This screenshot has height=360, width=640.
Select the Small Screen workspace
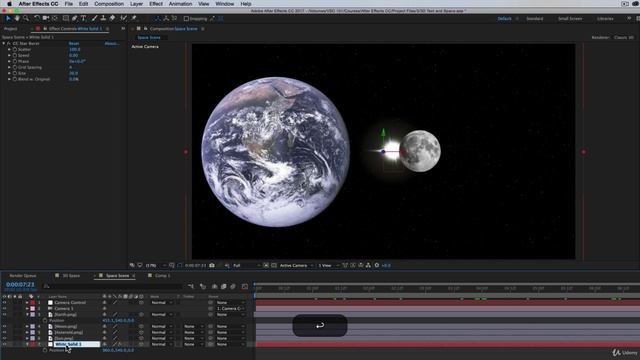click(x=570, y=19)
